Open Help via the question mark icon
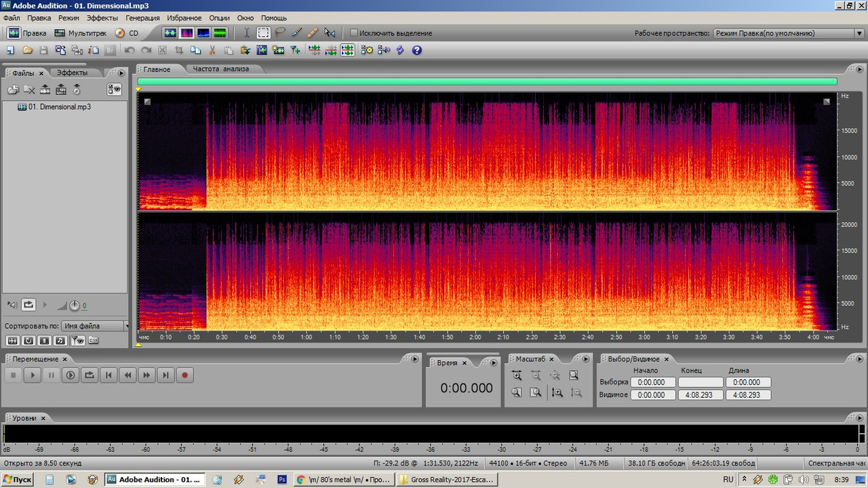Screen dimensions: 868x488 417,50
